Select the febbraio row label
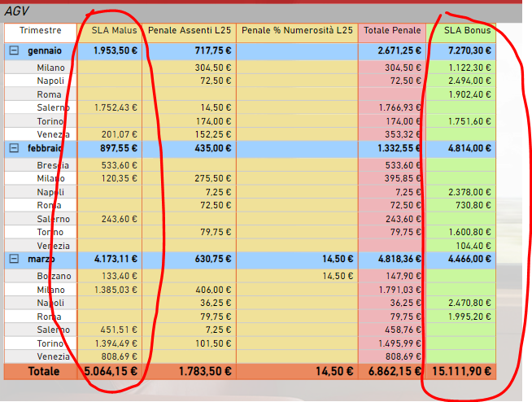The width and height of the screenshot is (532, 402). (45, 148)
